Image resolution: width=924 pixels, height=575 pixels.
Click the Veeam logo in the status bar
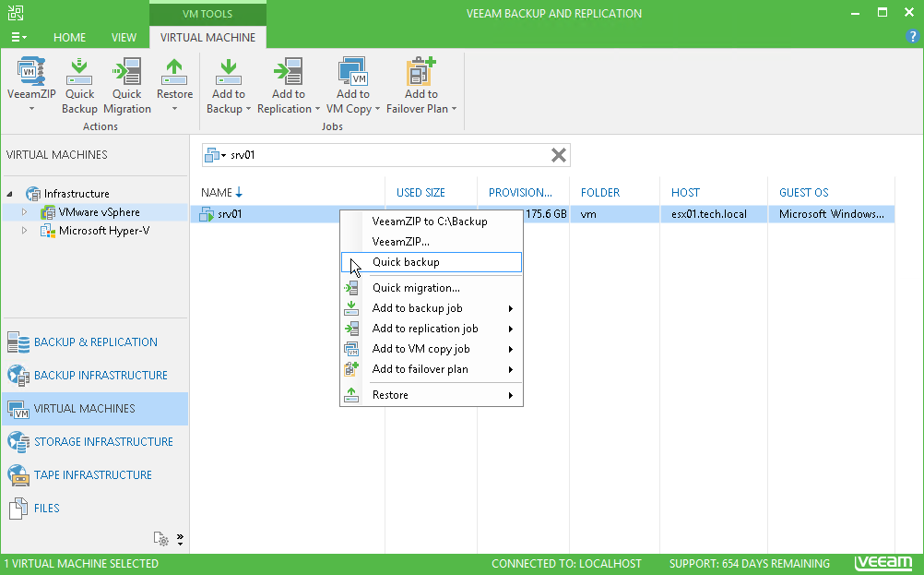point(883,563)
